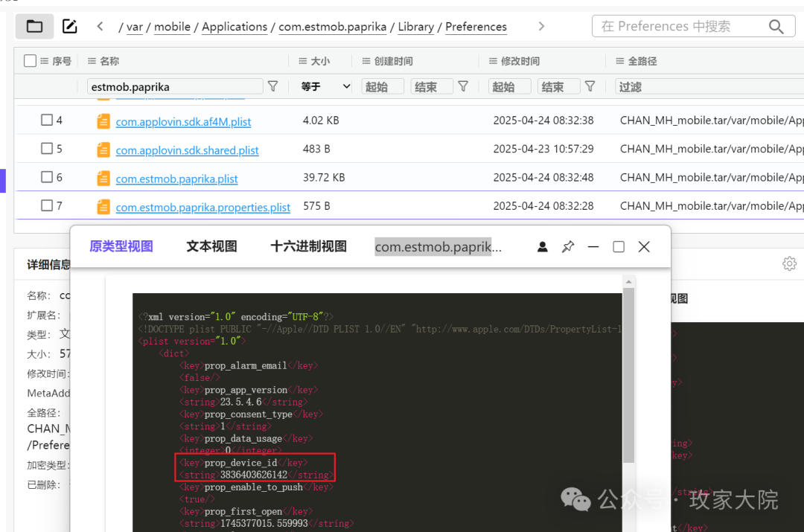This screenshot has width=804, height=532.
Task: Minimize the file viewer window
Action: tap(593, 247)
